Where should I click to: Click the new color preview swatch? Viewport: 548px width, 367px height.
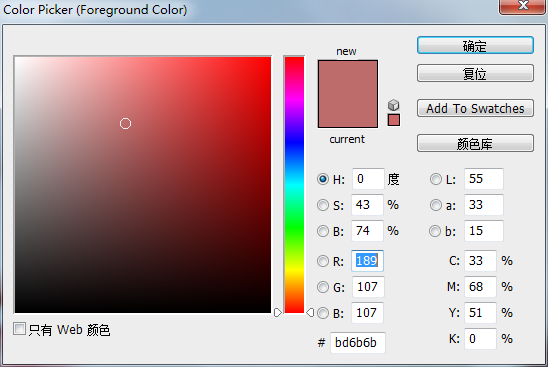348,77
